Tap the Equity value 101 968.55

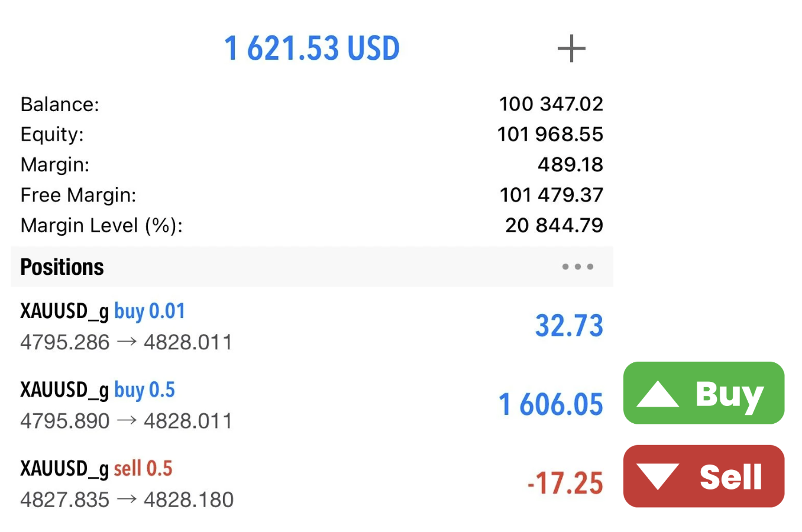pos(550,134)
